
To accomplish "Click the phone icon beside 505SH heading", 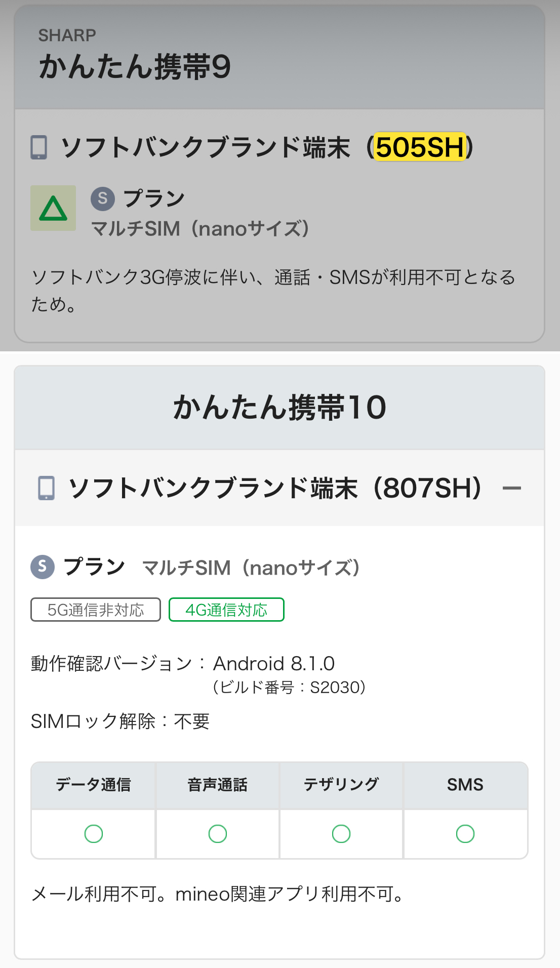I will 39,147.
